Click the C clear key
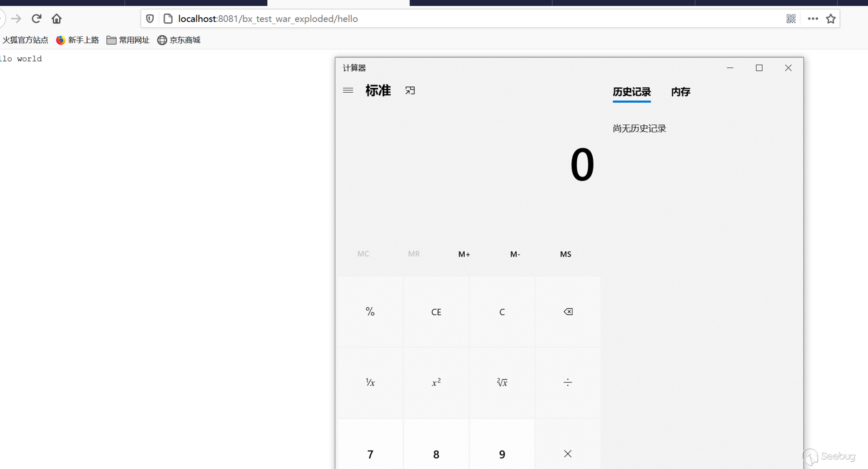 point(502,312)
